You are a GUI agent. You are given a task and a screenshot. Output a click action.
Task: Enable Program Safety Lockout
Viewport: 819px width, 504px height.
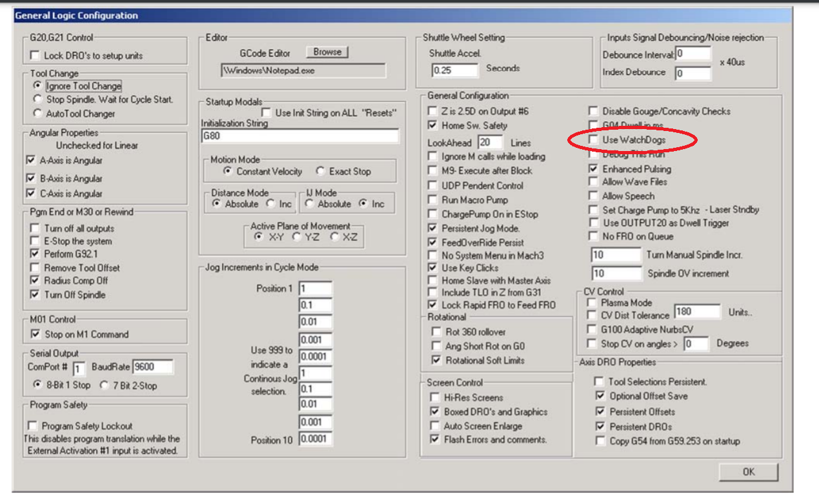point(33,426)
